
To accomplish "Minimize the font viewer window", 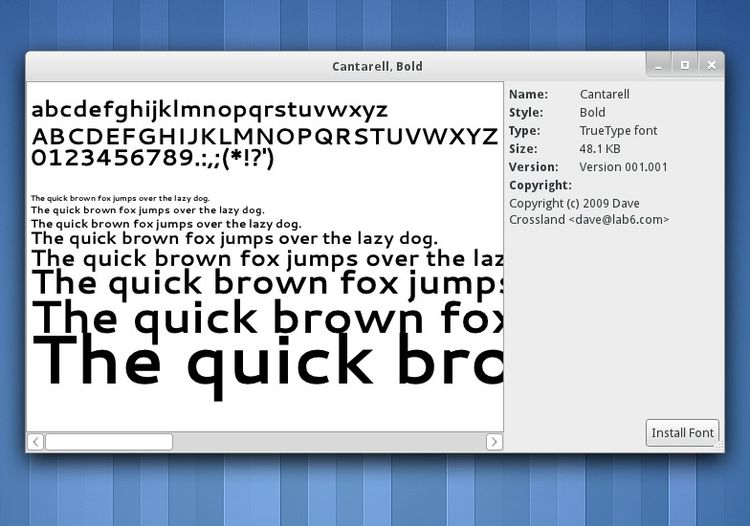I will point(659,65).
